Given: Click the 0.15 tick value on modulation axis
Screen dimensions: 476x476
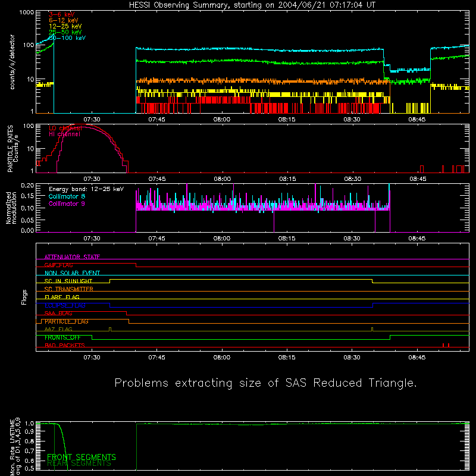Looking at the screenshot, I should 27,196.
